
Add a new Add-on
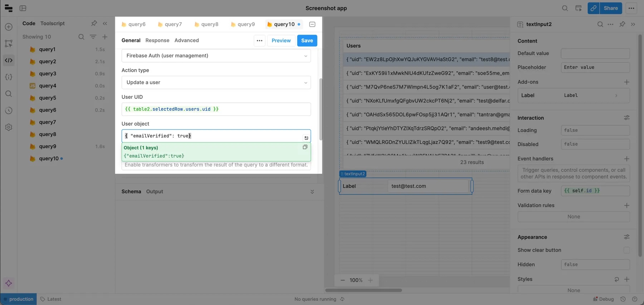coord(627,82)
